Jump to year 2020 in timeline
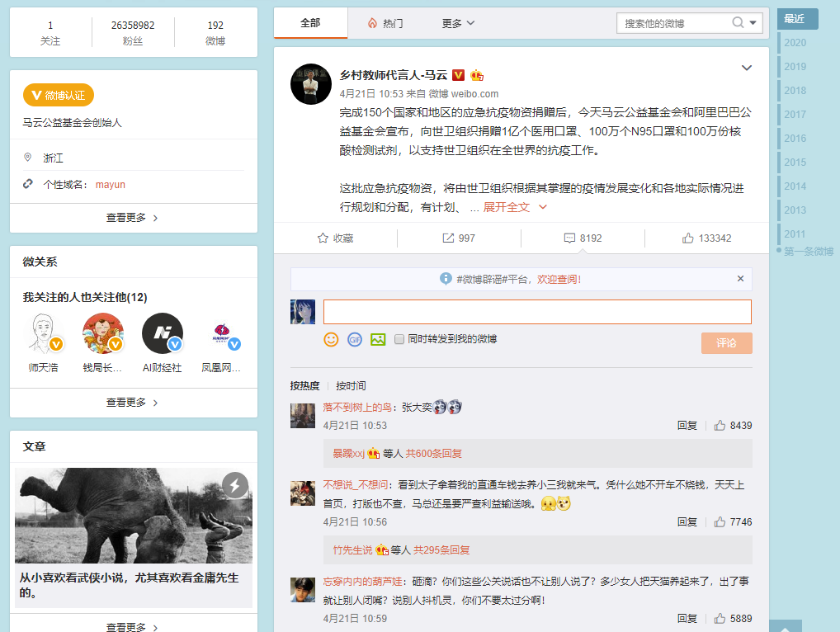This screenshot has width=840, height=632. [795, 43]
